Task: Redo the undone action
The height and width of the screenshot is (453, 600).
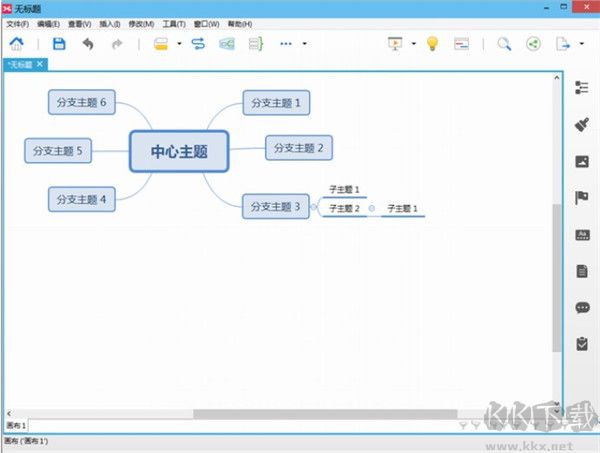Action: tap(117, 44)
